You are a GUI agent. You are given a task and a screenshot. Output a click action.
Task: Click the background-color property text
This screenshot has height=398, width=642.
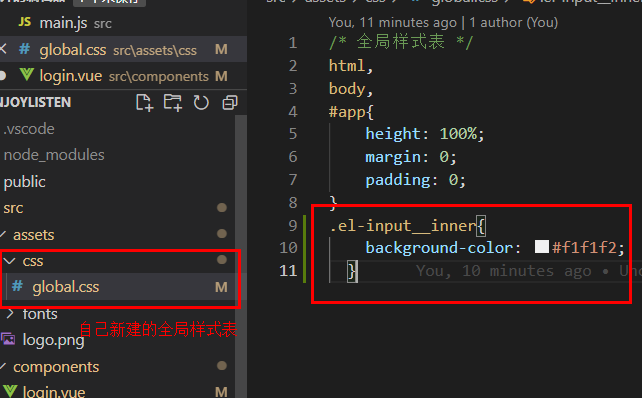(439, 248)
